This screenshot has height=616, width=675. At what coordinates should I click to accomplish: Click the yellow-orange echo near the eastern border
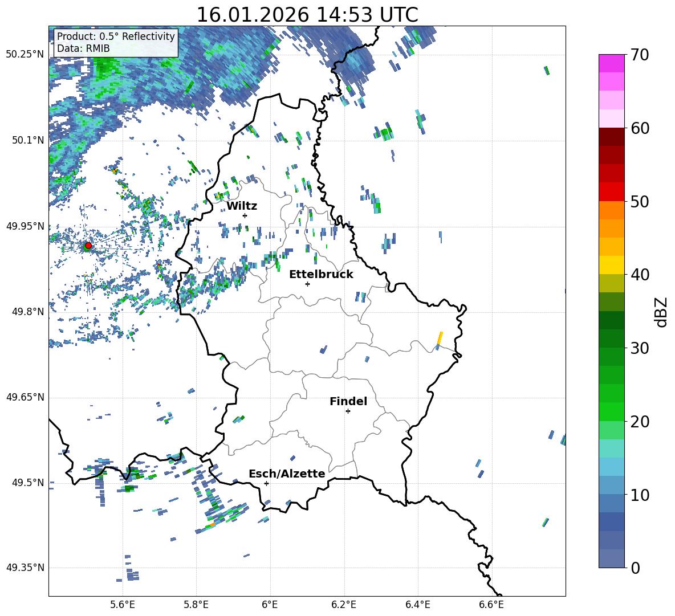[440, 338]
